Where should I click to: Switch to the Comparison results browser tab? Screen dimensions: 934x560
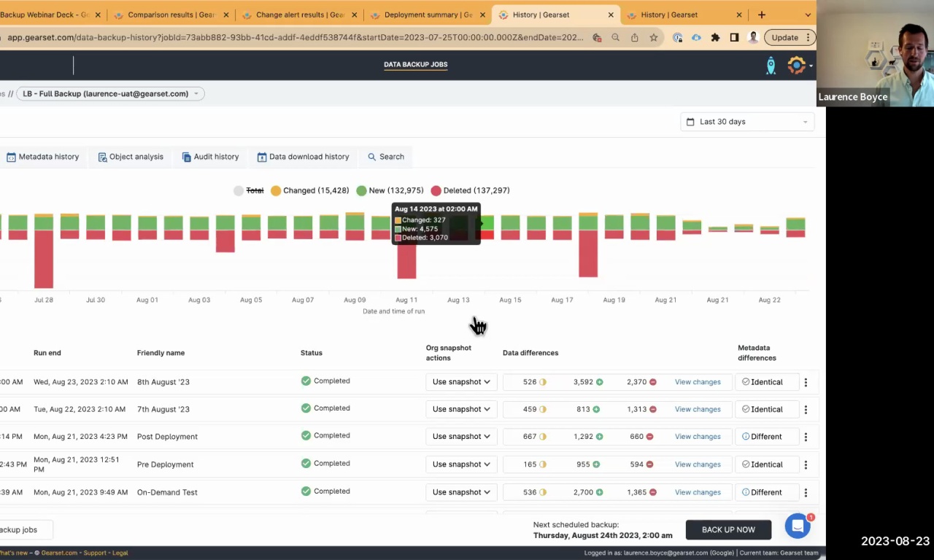click(x=171, y=15)
